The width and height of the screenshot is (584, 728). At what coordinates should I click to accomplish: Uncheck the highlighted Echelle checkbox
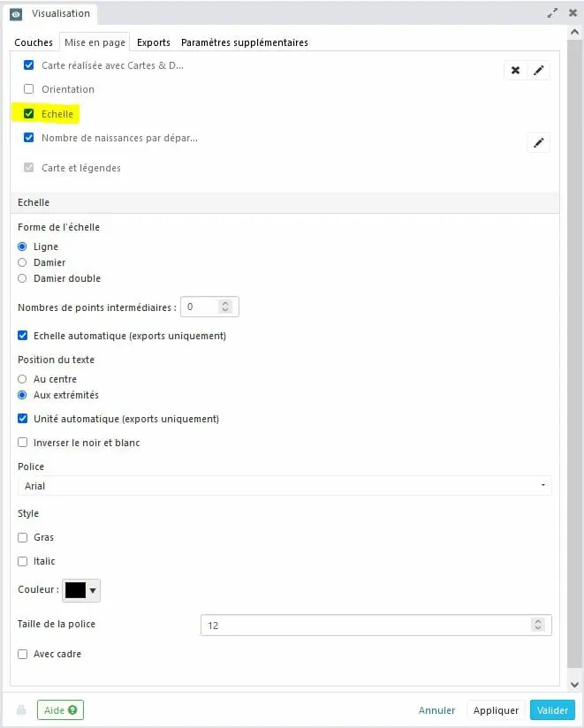(x=29, y=114)
